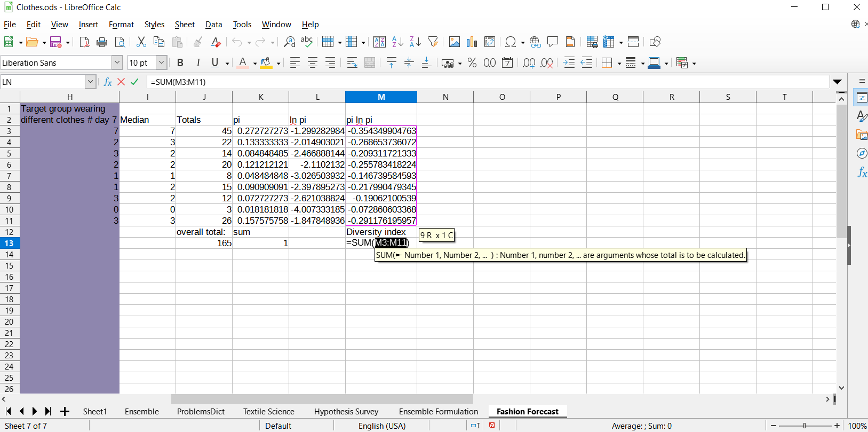Format as date

coord(507,63)
